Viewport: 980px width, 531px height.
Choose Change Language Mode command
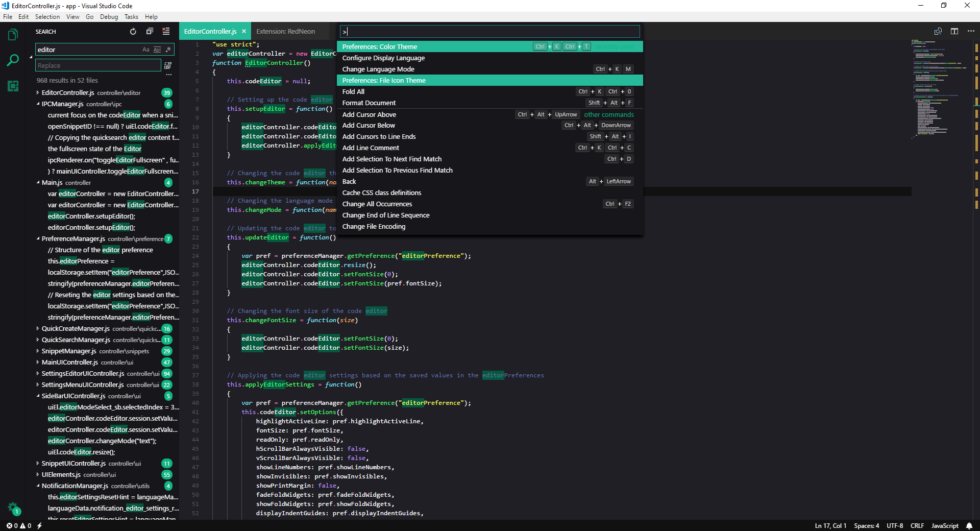click(490, 69)
